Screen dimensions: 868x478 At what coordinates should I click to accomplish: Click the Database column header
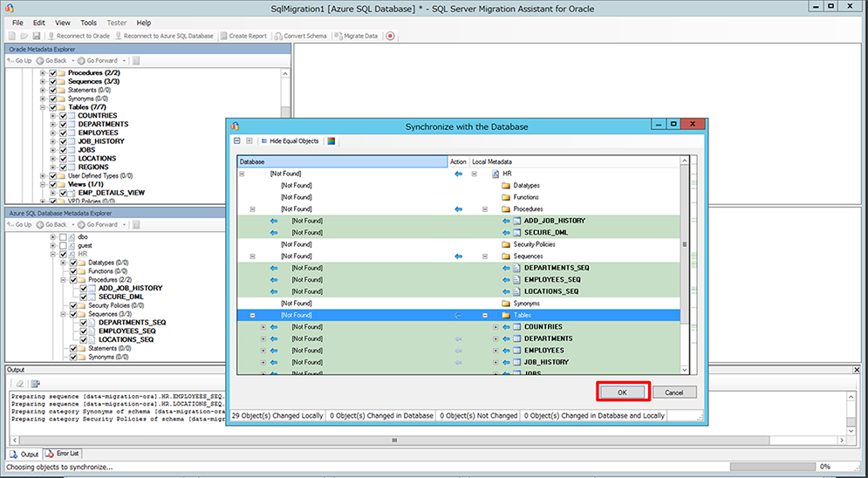pos(342,161)
